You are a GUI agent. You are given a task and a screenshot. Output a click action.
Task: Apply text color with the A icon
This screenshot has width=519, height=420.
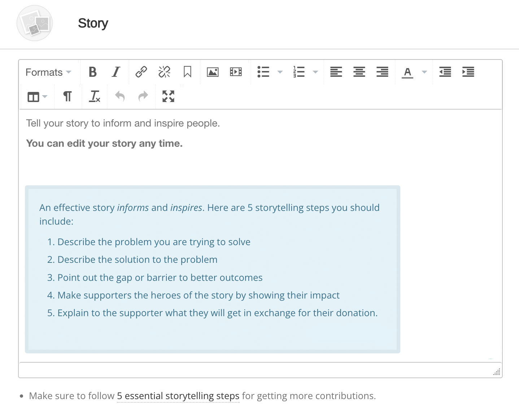pyautogui.click(x=407, y=72)
